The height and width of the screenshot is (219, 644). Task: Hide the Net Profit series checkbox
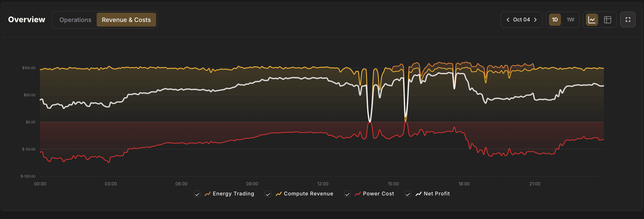(x=408, y=194)
